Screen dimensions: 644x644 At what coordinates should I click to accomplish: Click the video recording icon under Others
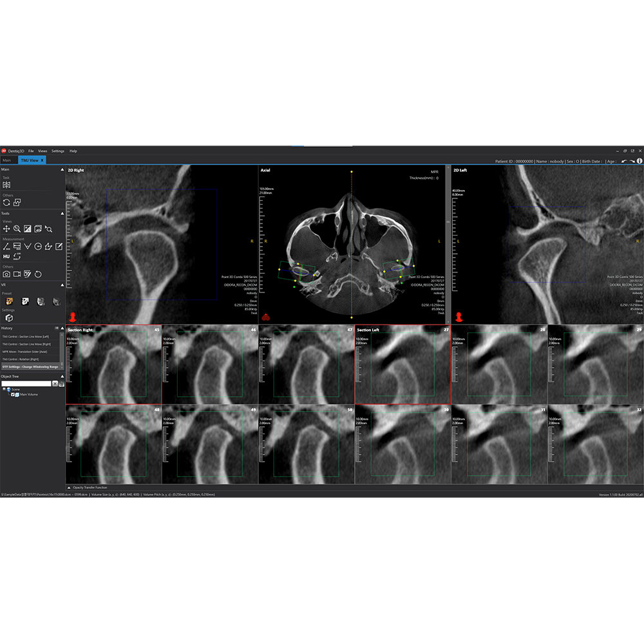tap(17, 274)
